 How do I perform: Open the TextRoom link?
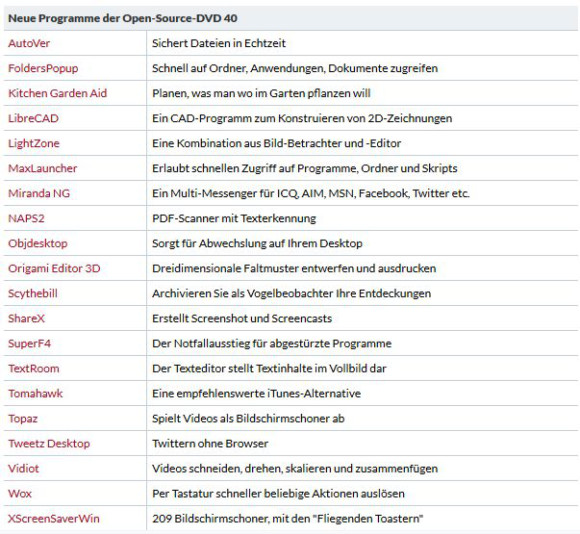click(x=34, y=369)
